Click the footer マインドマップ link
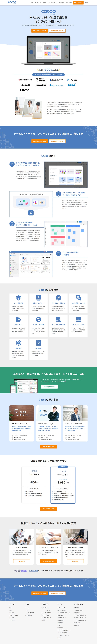Screen dimensions: 97x644 coord(45,615)
